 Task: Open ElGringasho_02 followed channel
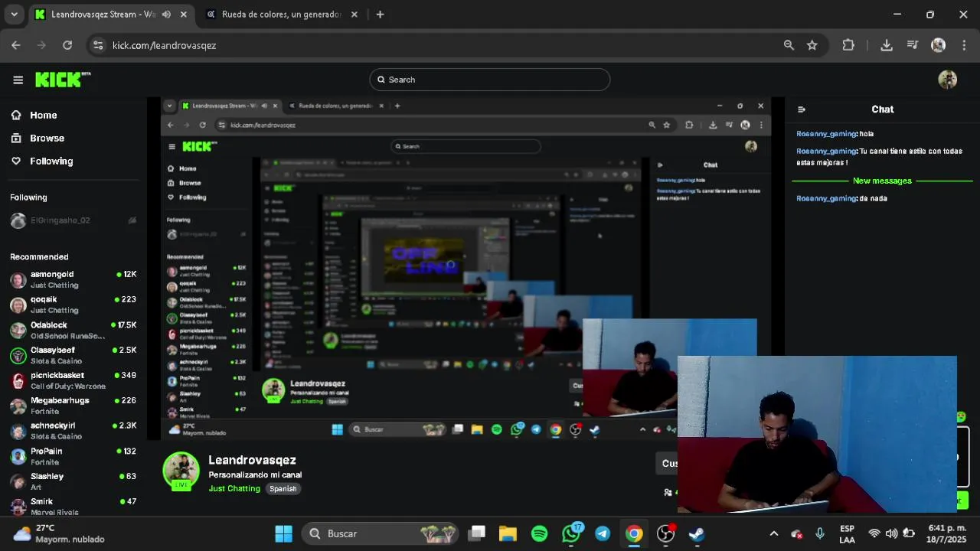pos(73,220)
